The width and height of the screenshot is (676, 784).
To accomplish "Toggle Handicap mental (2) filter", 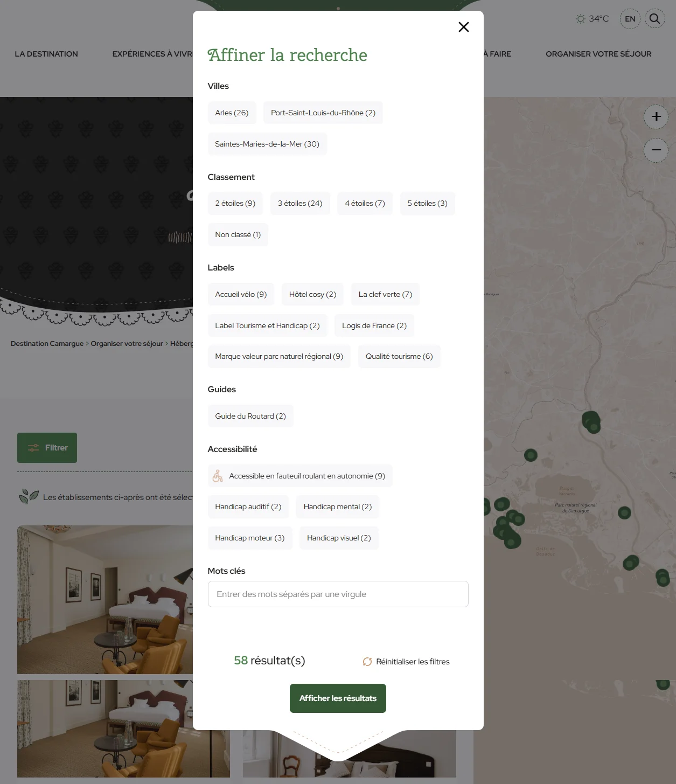I will 338,507.
